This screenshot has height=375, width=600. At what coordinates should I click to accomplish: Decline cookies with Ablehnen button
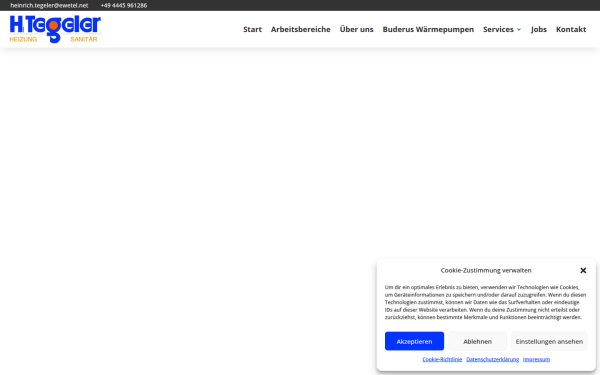tap(478, 341)
